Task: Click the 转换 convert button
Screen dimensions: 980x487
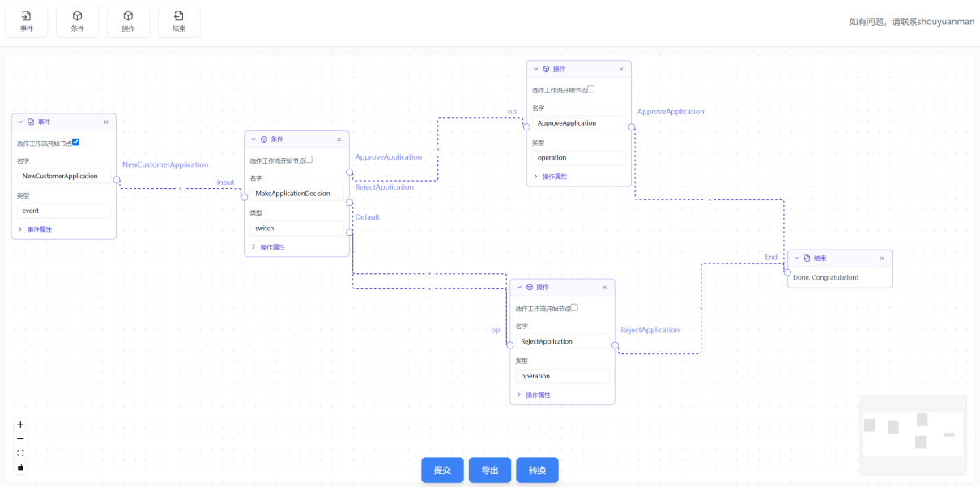Action: click(x=537, y=470)
